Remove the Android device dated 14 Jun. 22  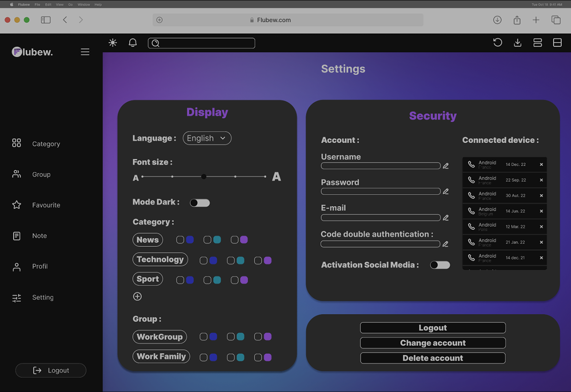(541, 211)
